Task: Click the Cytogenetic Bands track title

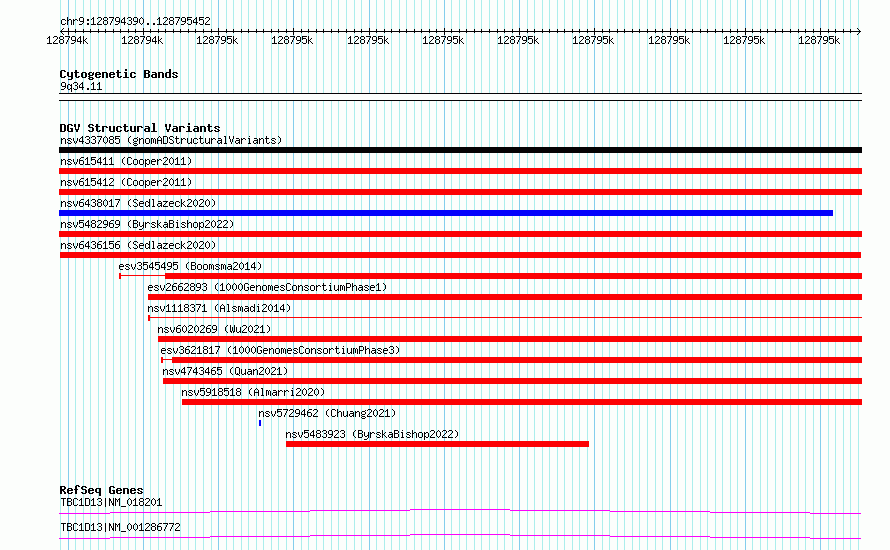Action: [119, 74]
